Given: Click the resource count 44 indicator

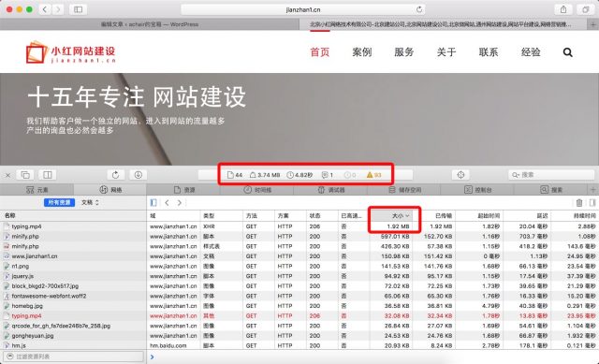Looking at the screenshot, I should tap(235, 175).
